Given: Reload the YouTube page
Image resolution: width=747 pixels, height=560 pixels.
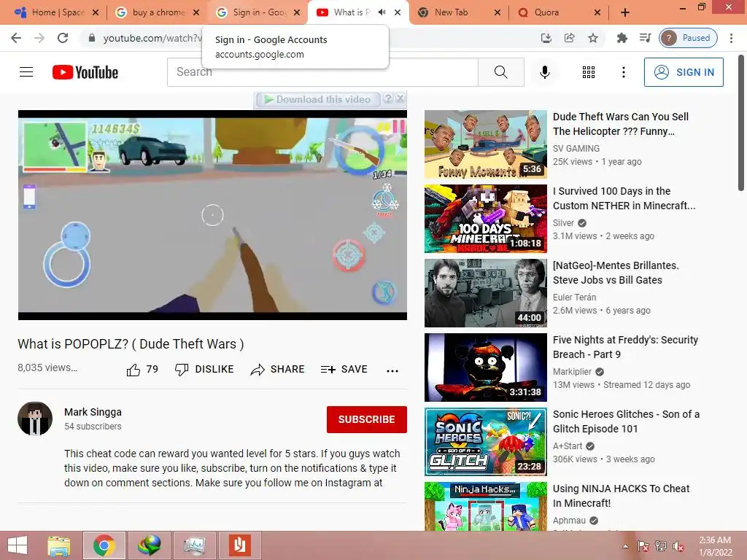Looking at the screenshot, I should tap(63, 38).
